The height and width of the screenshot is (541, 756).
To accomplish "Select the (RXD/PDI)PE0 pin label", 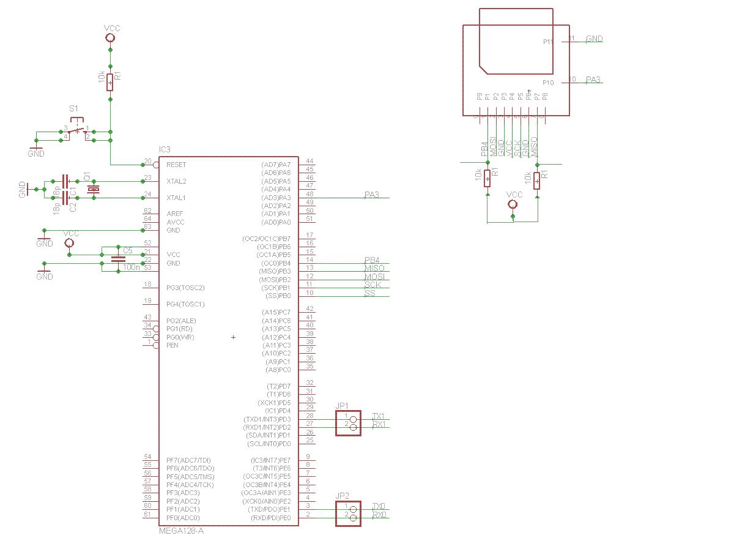I will (x=270, y=518).
